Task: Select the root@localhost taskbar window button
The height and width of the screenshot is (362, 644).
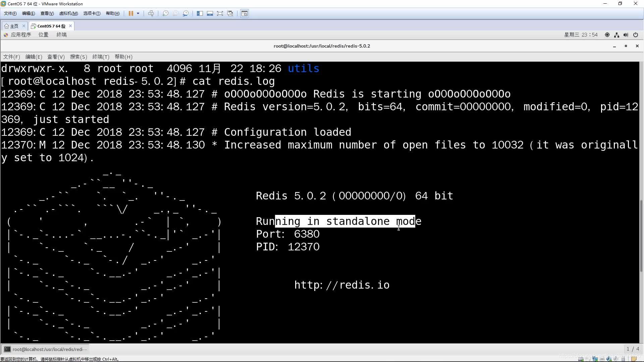Action: coord(46,349)
